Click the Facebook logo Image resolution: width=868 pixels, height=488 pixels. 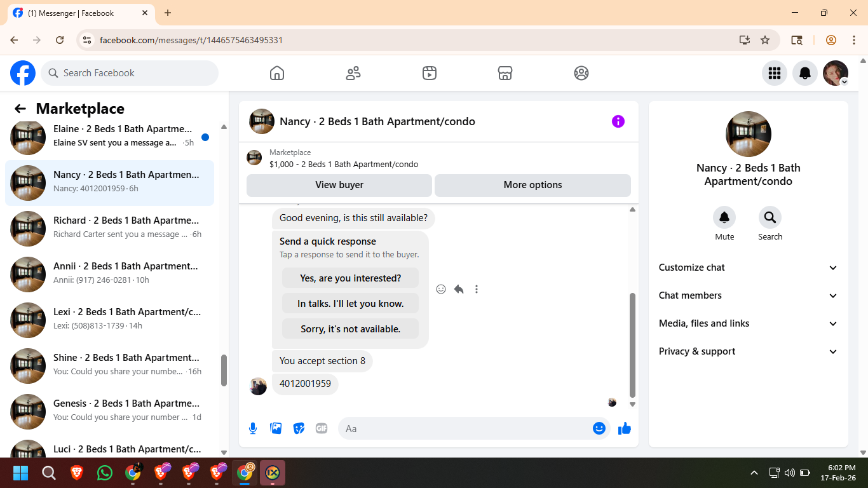click(23, 73)
